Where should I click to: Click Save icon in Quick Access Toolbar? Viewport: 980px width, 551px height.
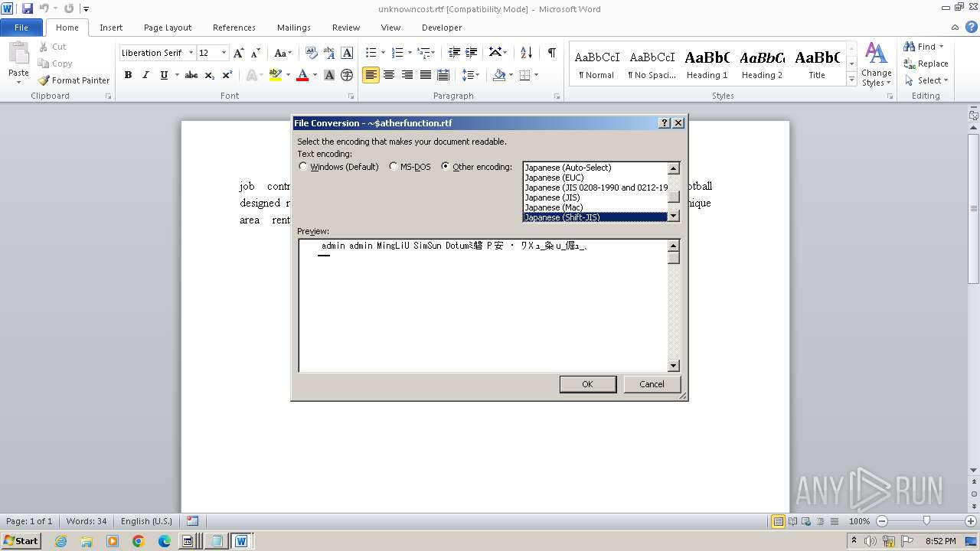point(28,8)
